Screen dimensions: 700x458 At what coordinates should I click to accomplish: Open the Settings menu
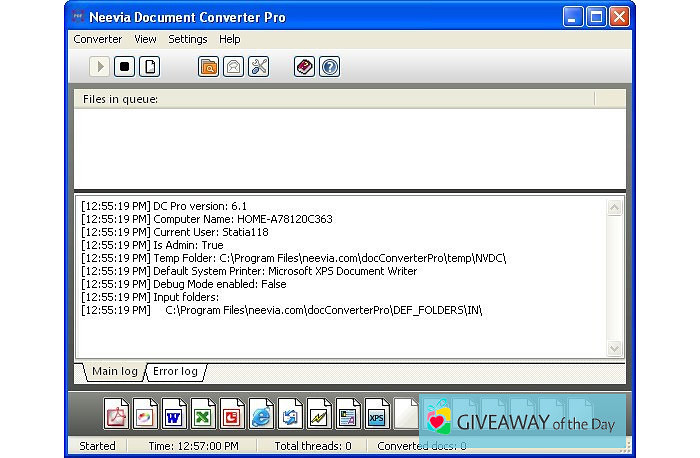[187, 39]
